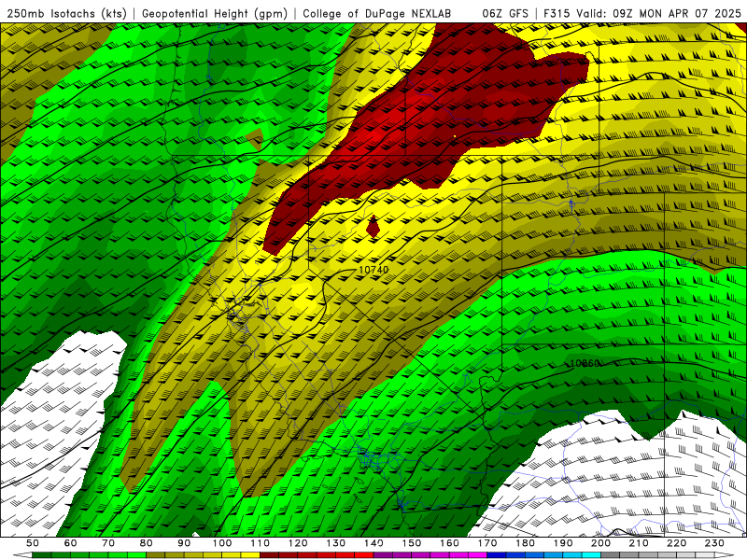Click the 130 kts color bar label

coord(336,543)
